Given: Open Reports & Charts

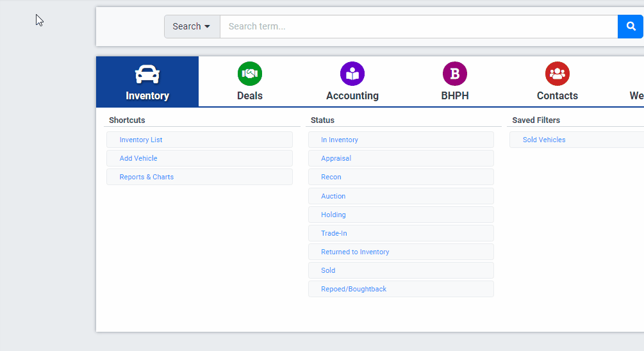Looking at the screenshot, I should 147,177.
